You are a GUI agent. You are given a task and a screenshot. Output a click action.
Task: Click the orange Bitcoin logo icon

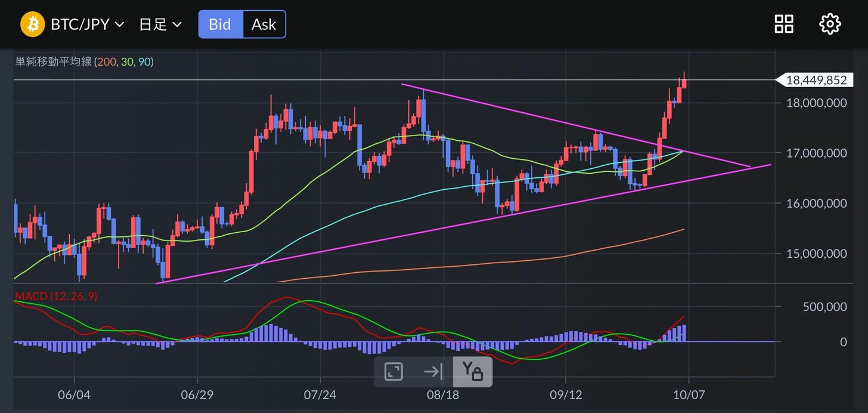32,24
